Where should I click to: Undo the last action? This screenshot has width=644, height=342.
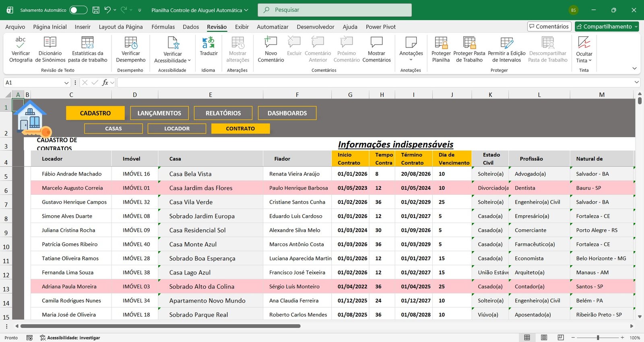click(x=107, y=10)
